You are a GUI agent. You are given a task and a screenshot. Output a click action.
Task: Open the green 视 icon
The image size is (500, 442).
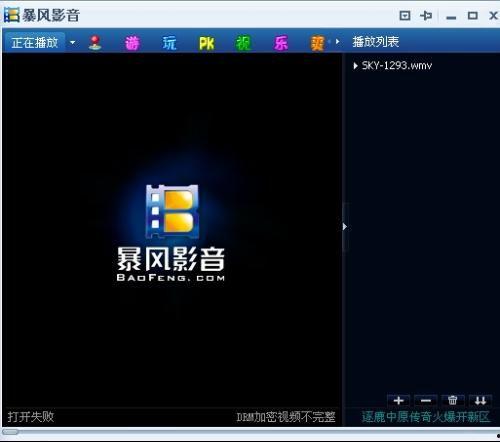[x=243, y=43]
